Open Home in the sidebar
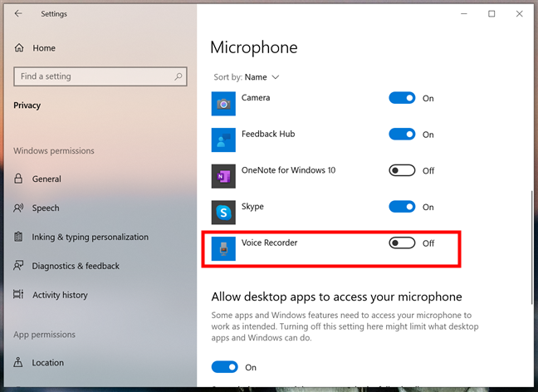The width and height of the screenshot is (538, 392). [44, 48]
